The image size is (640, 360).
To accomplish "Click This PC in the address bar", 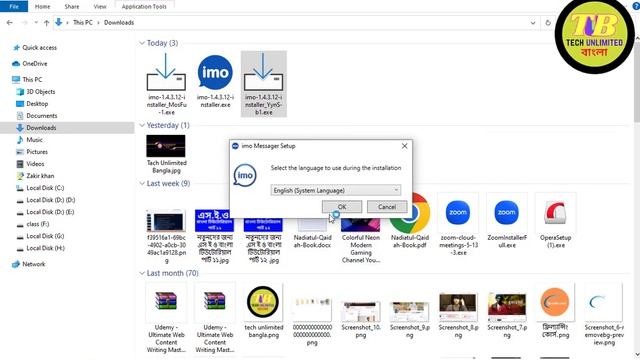I will (83, 22).
